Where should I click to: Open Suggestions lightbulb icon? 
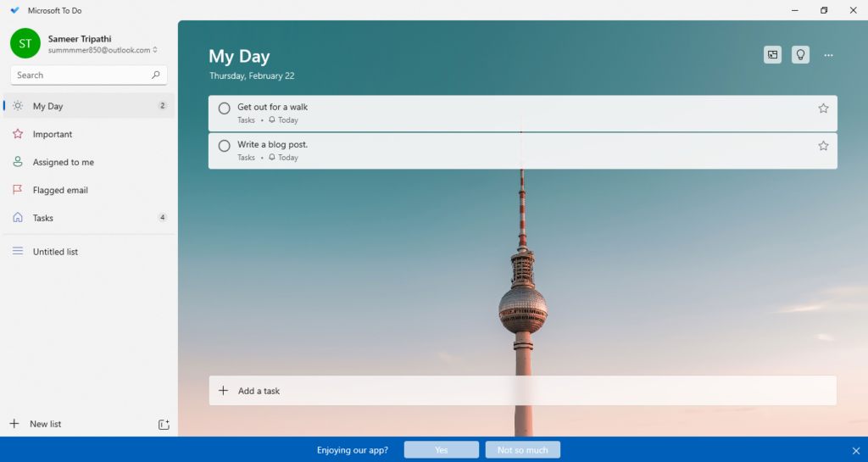800,55
